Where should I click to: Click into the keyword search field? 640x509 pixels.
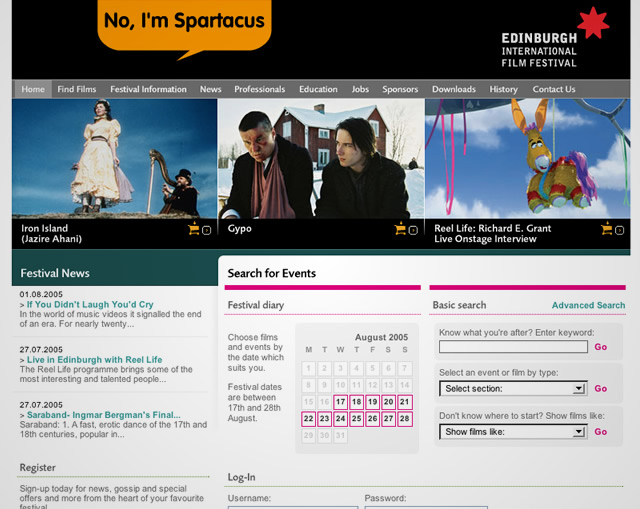pyautogui.click(x=513, y=347)
